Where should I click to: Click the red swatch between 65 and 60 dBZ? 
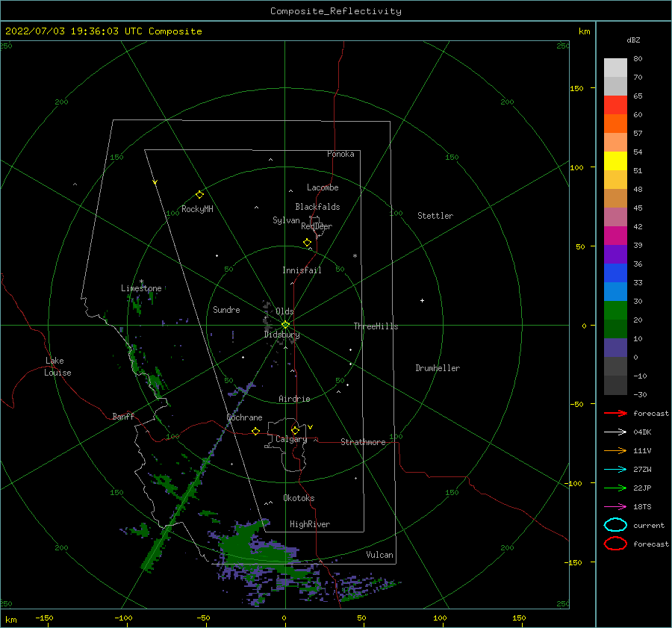pos(615,105)
